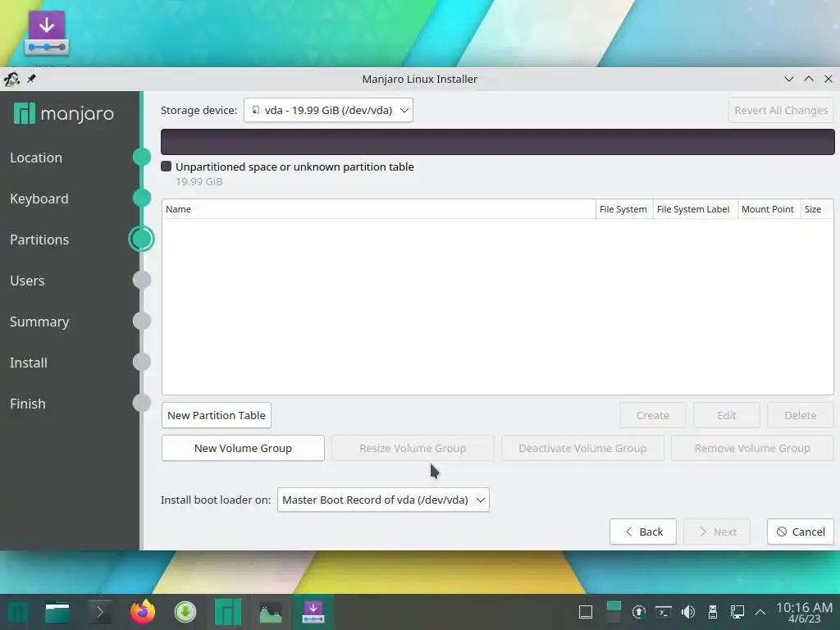Click the Back button
Viewport: 840px width, 630px height.
[643, 532]
